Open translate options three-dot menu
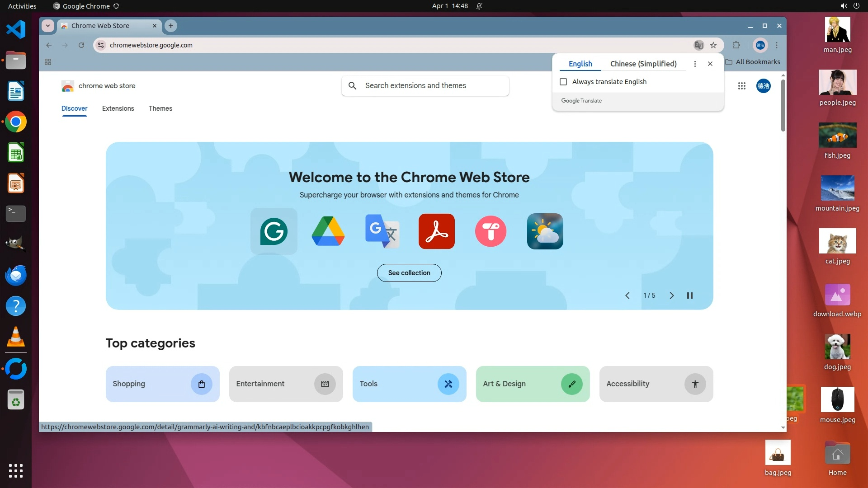Screen dimensions: 868x488 point(695,64)
